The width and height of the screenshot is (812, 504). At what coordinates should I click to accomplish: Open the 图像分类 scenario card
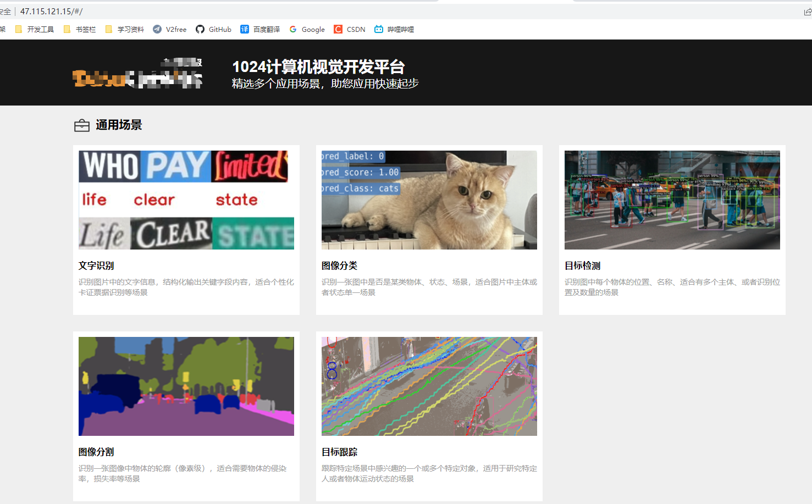(429, 230)
